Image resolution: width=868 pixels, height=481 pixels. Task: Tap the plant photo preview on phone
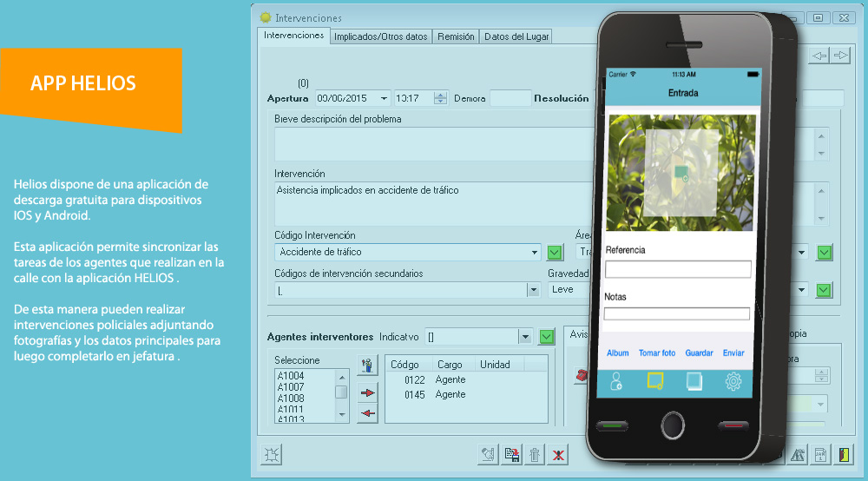coord(681,172)
